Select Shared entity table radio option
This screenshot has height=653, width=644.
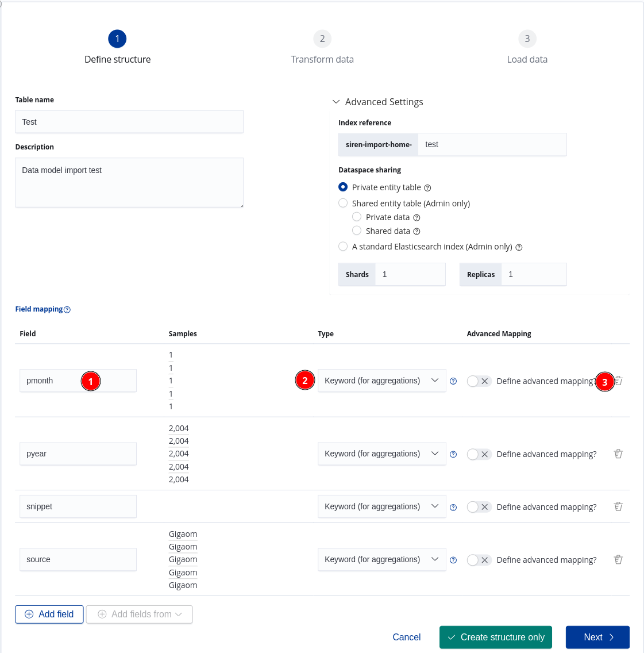click(x=343, y=203)
